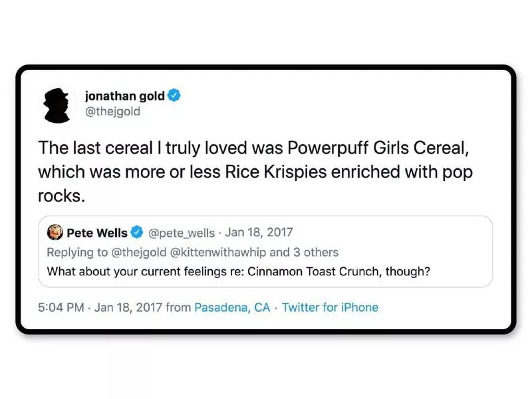
Task: Click the verified checkmark next to Pete Wells
Action: [137, 232]
